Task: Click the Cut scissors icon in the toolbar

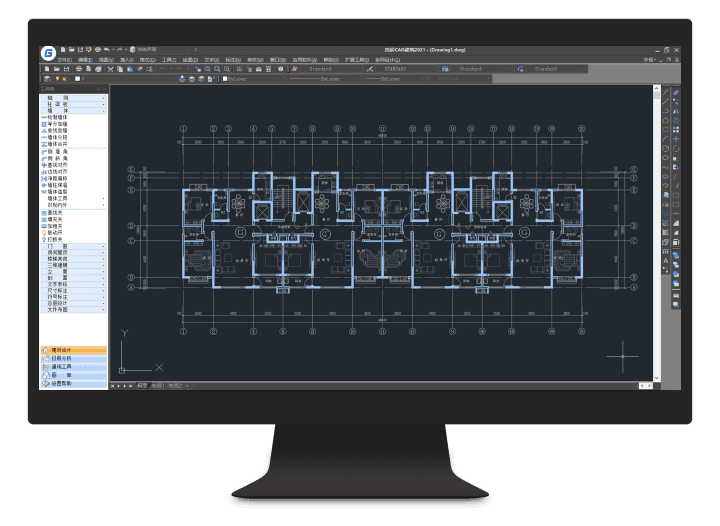Action: coord(110,69)
